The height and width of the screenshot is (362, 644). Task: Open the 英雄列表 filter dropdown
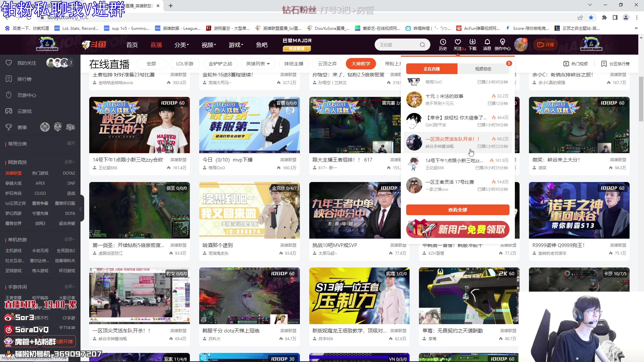[x=258, y=64]
